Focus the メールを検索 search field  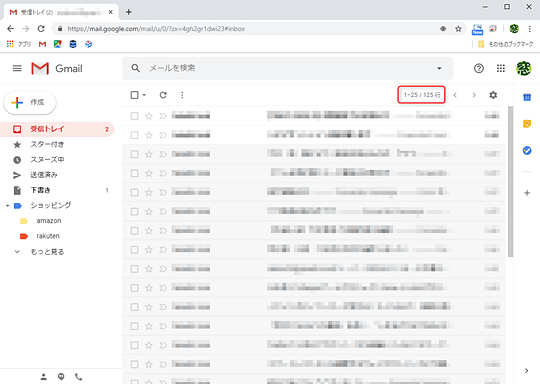289,68
